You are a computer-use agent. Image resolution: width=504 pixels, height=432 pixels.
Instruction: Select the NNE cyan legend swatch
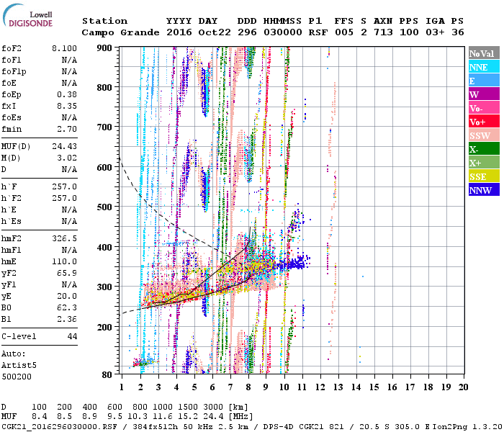tap(484, 67)
